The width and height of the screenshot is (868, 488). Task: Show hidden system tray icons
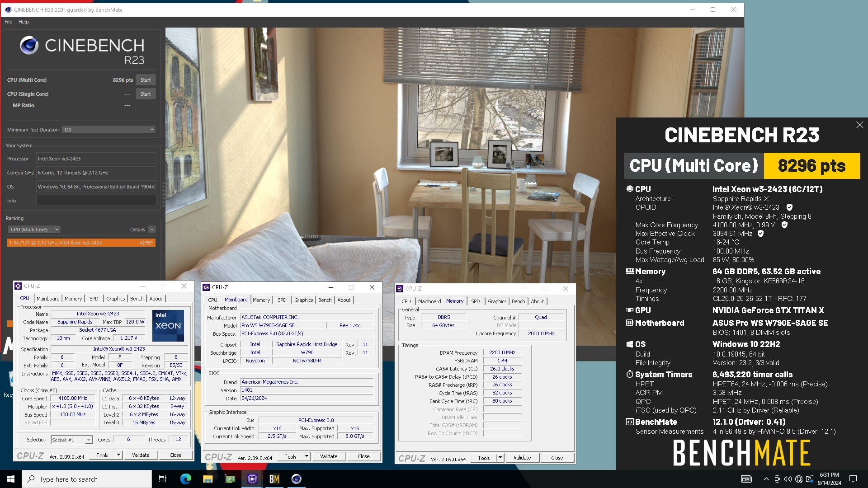pyautogui.click(x=766, y=479)
